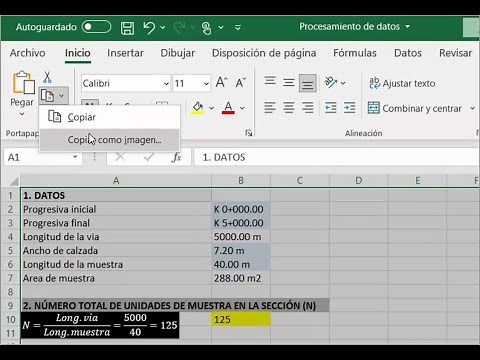Viewport: 480px width, 360px height.
Task: Open Customize Quick Access Toolbar menu
Action: [238, 28]
